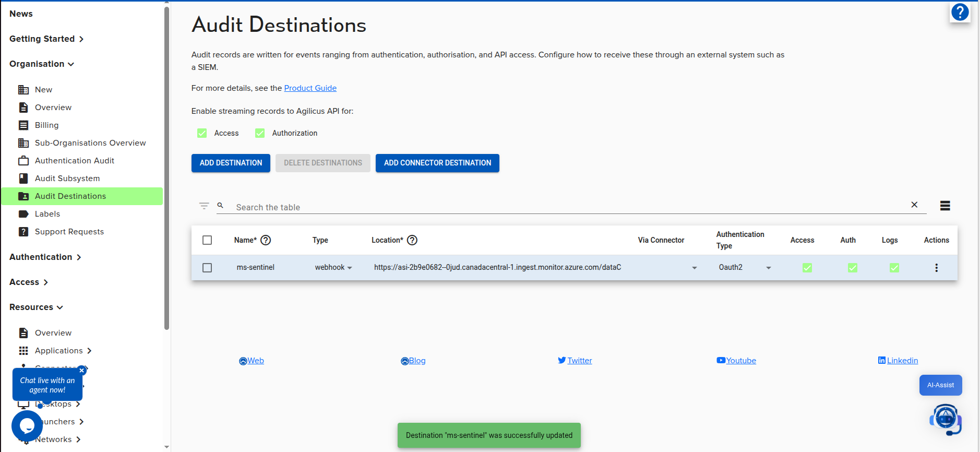
Task: Open the News menu item
Action: [x=21, y=14]
